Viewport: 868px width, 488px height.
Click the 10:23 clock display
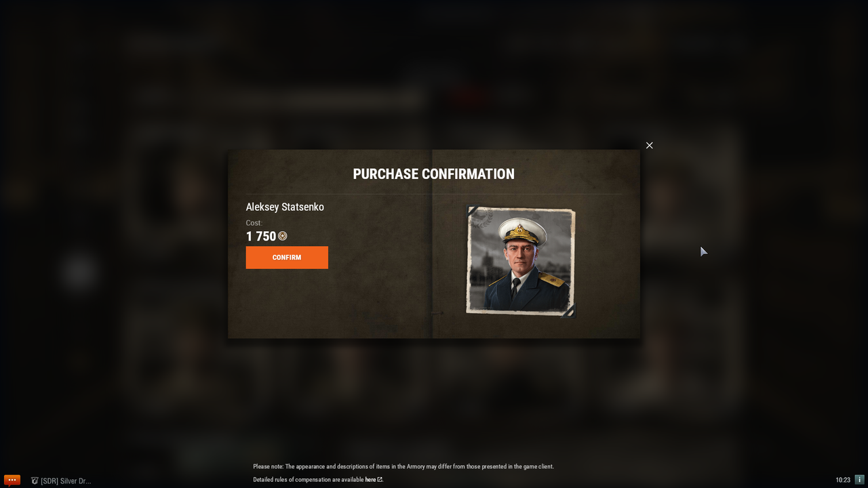pyautogui.click(x=843, y=480)
